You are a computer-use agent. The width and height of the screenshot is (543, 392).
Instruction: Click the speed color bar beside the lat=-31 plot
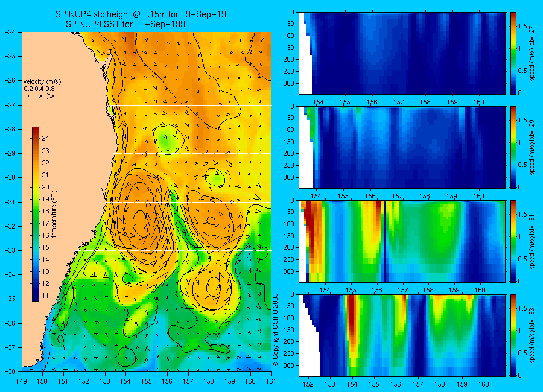513,241
